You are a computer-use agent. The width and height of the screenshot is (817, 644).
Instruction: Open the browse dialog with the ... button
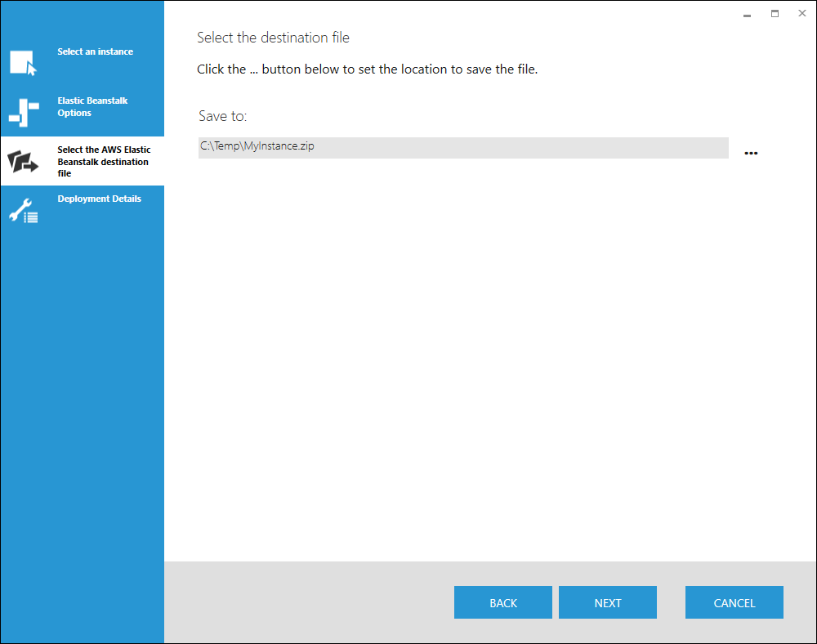[751, 153]
